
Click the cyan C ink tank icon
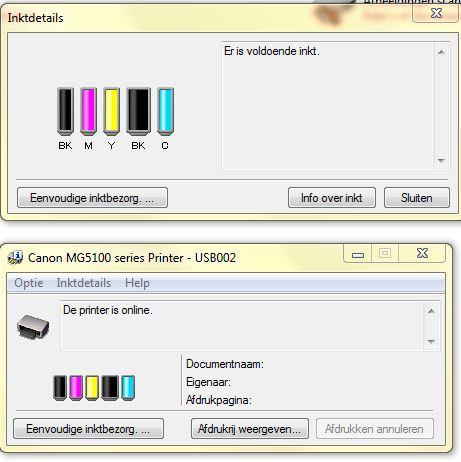pyautogui.click(x=165, y=111)
